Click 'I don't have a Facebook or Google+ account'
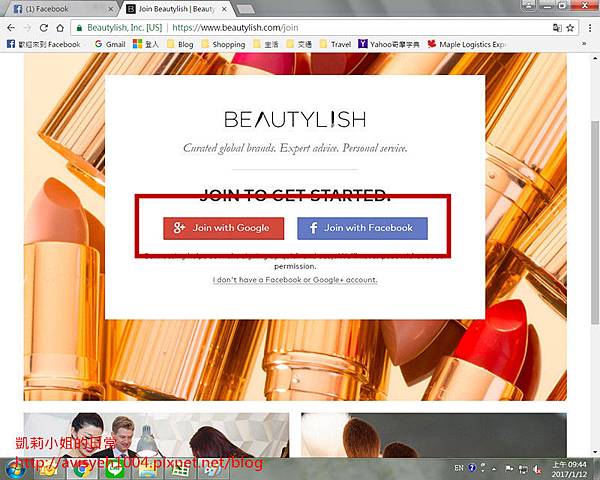 295,280
